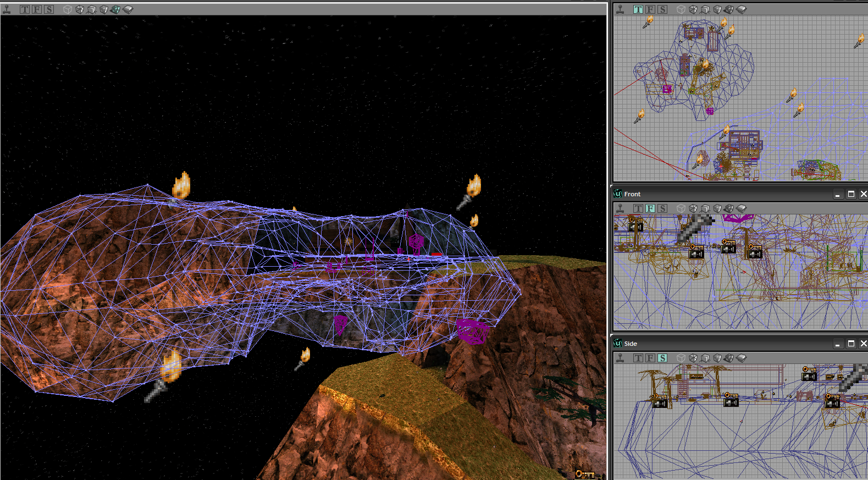
Task: Minimize the Front viewport window
Action: [838, 194]
